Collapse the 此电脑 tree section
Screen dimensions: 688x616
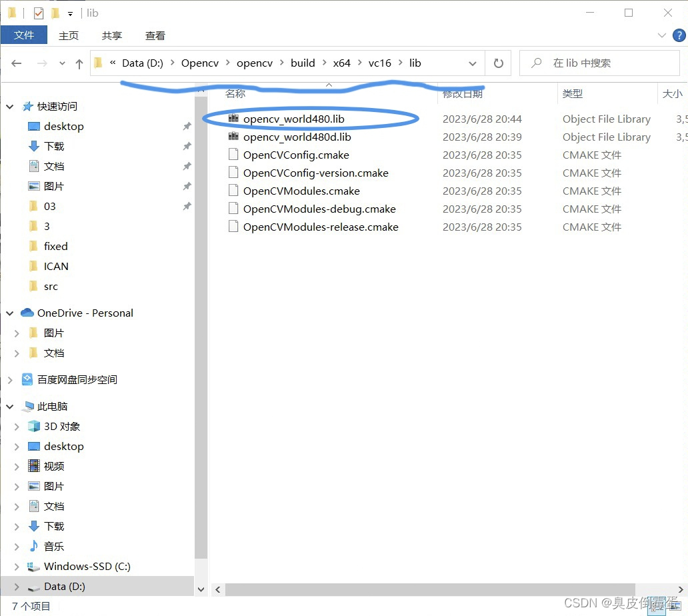[9, 406]
